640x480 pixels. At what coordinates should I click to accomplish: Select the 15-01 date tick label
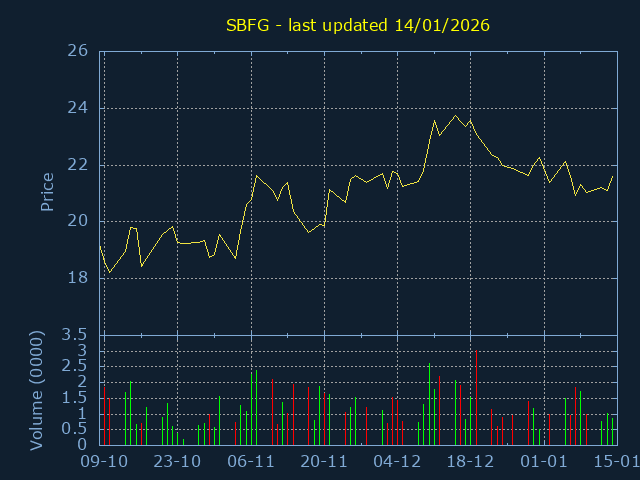click(x=616, y=462)
